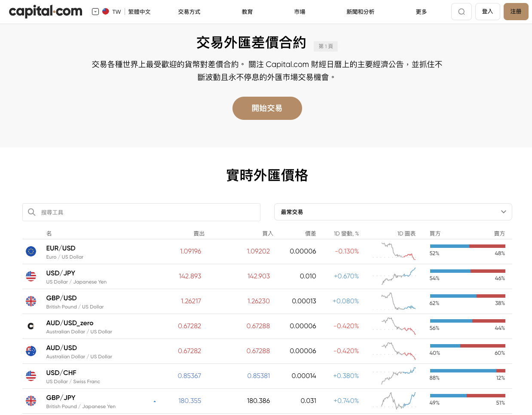Open the USD/CHF 1D mini chart
This screenshot has width=532, height=415.
394,376
